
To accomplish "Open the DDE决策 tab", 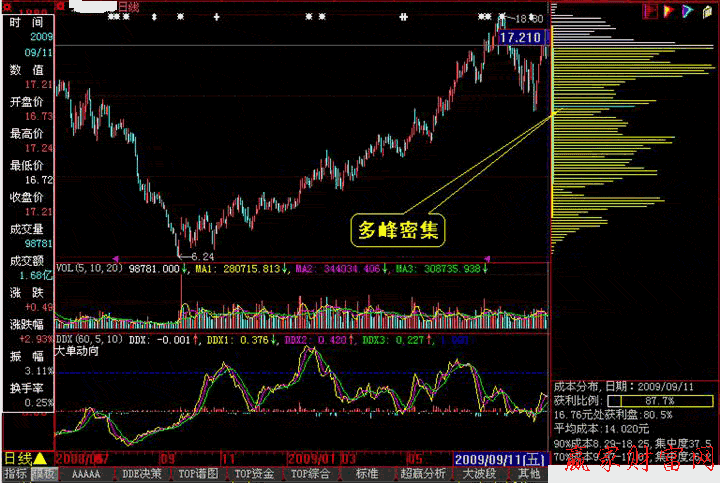I will point(142,473).
